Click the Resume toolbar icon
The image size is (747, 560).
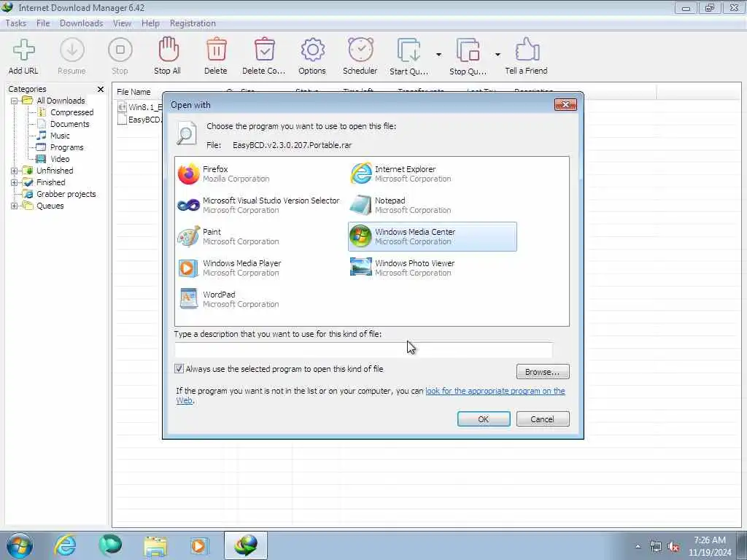coord(72,50)
